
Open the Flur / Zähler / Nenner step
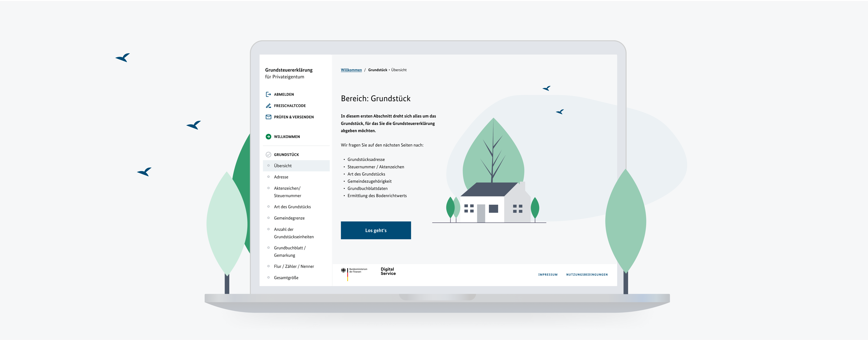point(294,266)
